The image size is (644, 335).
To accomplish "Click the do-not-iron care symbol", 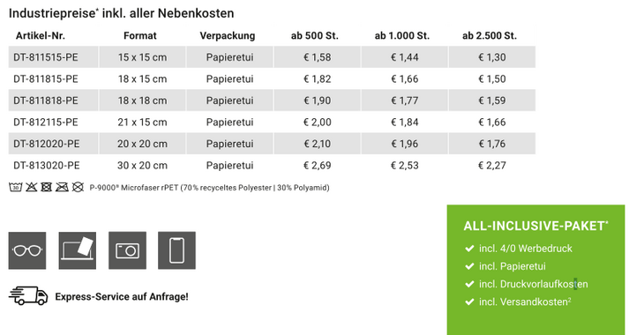I will click(x=62, y=187).
